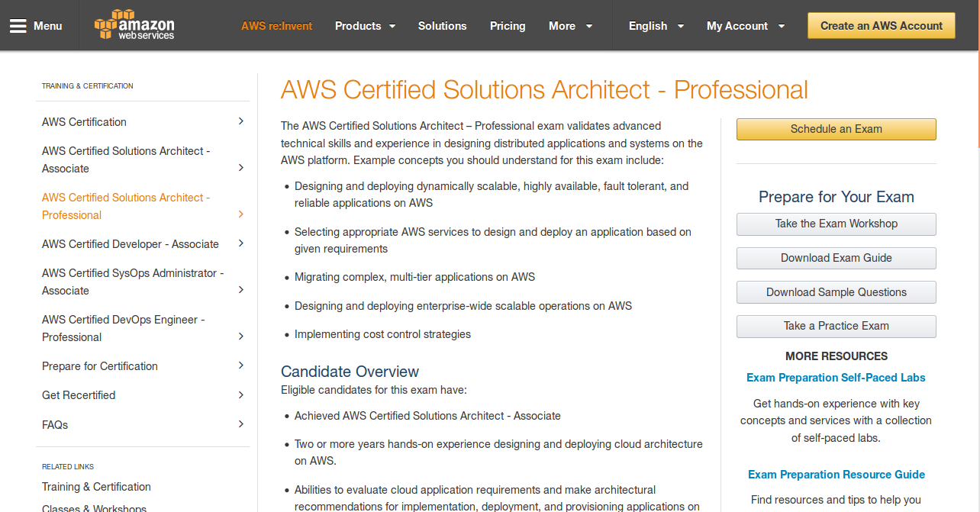Click bullet text "Implementing cost control strategies"
The height and width of the screenshot is (512, 980).
(383, 334)
